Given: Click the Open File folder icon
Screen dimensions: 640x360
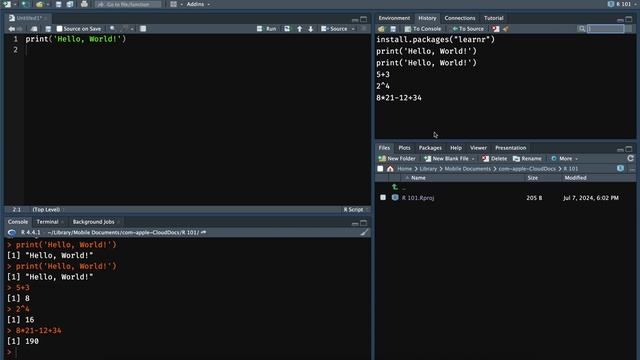Looking at the screenshot, I should (39, 4).
